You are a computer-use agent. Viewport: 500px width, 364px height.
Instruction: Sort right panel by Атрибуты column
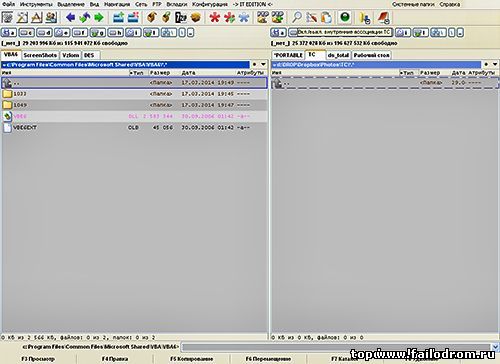point(483,73)
